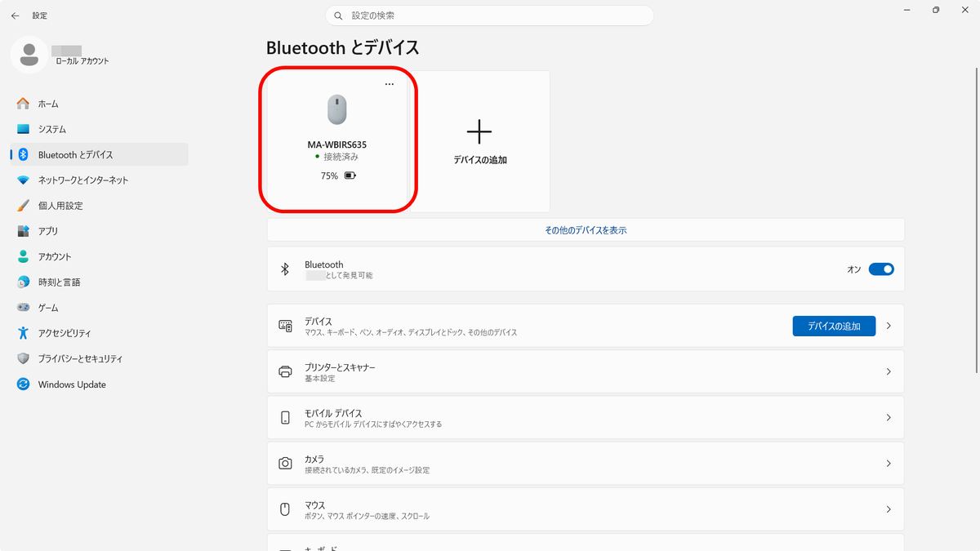
Task: Click the search magnifier icon
Action: [339, 16]
